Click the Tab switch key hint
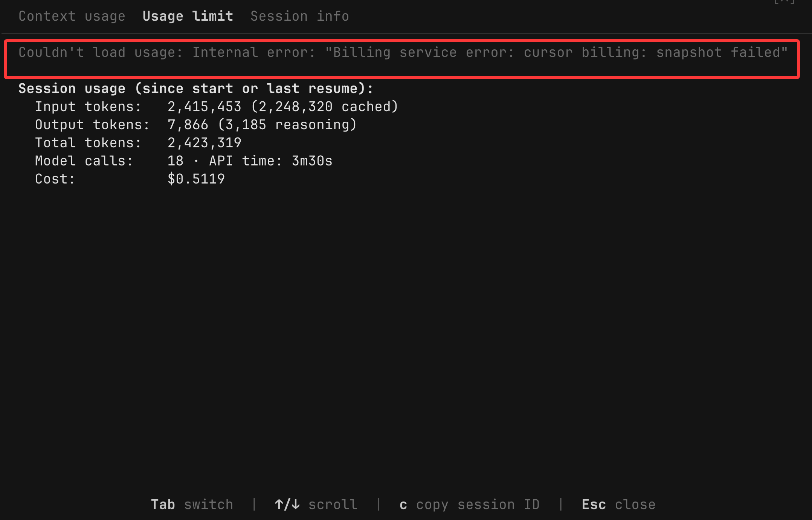This screenshot has width=812, height=520. (192, 505)
